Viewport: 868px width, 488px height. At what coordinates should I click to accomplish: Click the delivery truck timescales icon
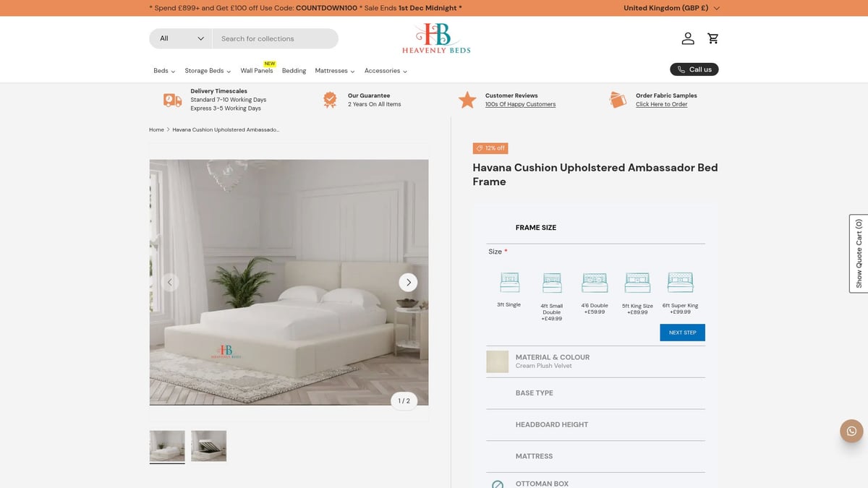click(x=172, y=99)
